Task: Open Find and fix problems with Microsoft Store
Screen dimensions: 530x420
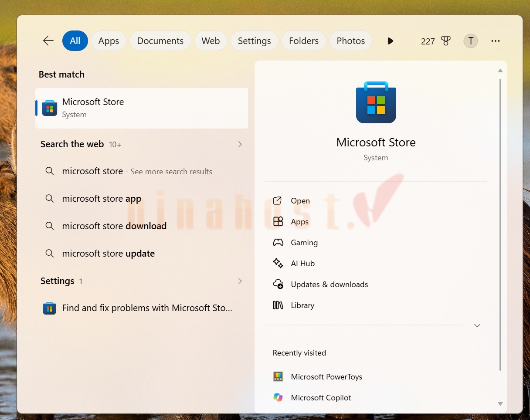Action: tap(142, 308)
